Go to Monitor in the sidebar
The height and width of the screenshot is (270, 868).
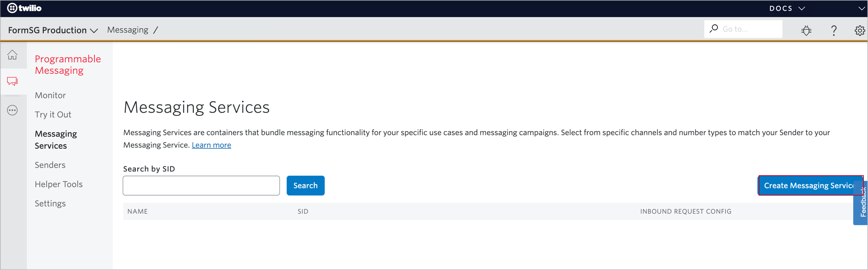point(50,95)
